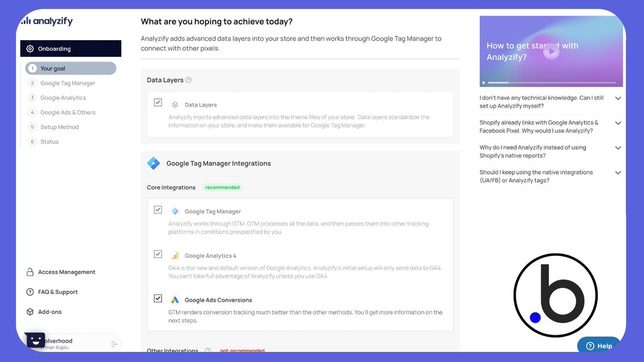Open the Onboarding menu section

(x=71, y=49)
